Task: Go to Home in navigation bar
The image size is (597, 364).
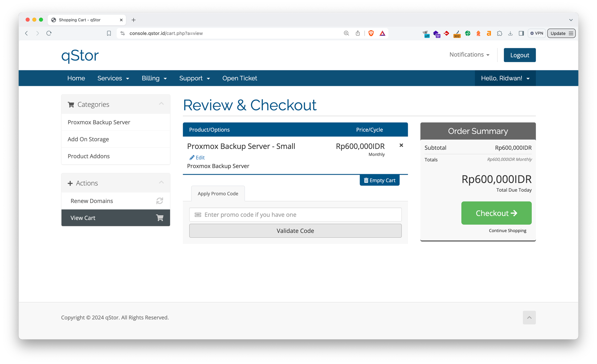Action: click(x=76, y=78)
